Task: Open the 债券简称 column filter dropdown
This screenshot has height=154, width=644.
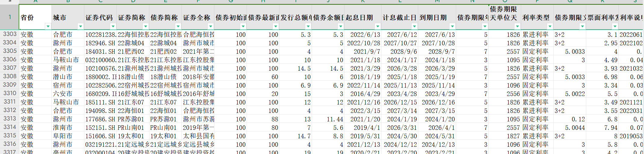Action: [x=178, y=26]
